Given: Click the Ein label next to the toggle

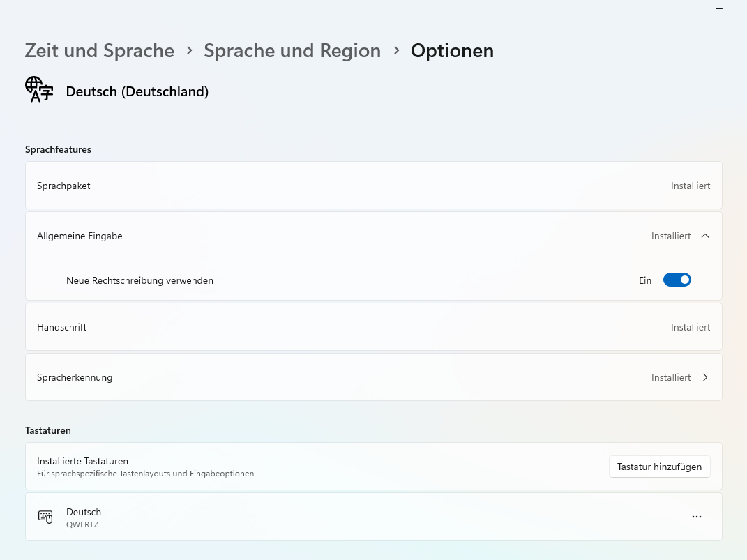Looking at the screenshot, I should click(645, 280).
